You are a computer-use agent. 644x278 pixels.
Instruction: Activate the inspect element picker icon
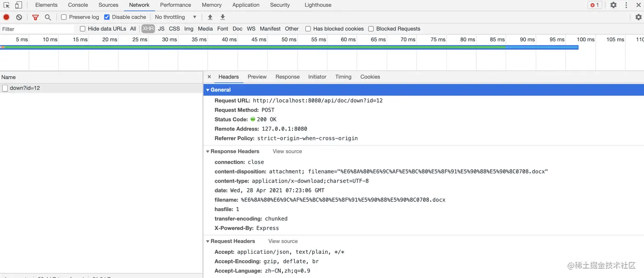click(x=6, y=5)
